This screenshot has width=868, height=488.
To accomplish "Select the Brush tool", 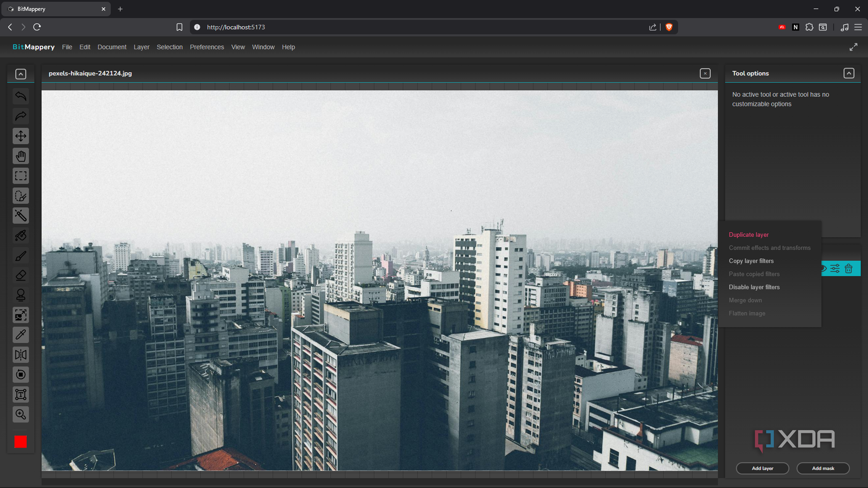I will [21, 256].
